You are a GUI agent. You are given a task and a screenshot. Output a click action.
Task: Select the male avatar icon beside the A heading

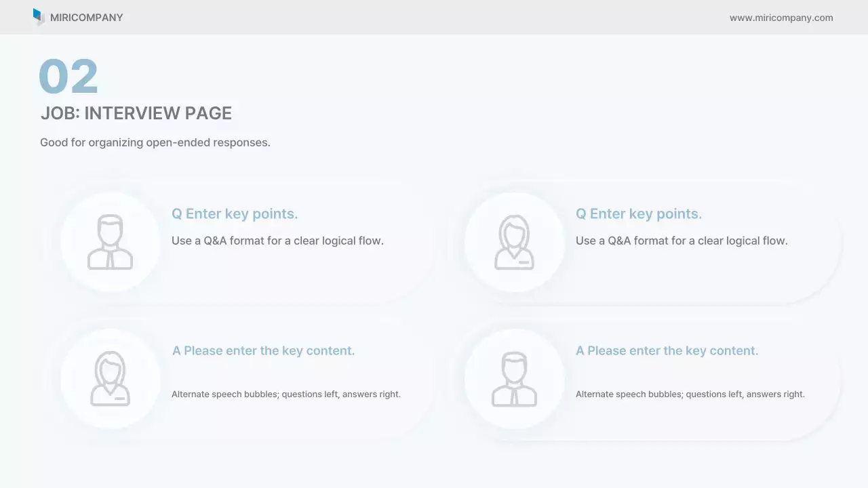coord(514,378)
